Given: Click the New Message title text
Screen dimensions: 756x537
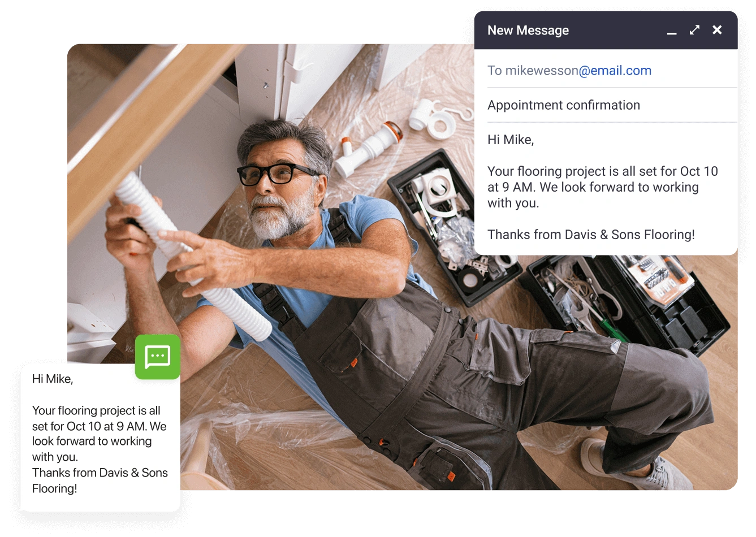Looking at the screenshot, I should click(528, 31).
